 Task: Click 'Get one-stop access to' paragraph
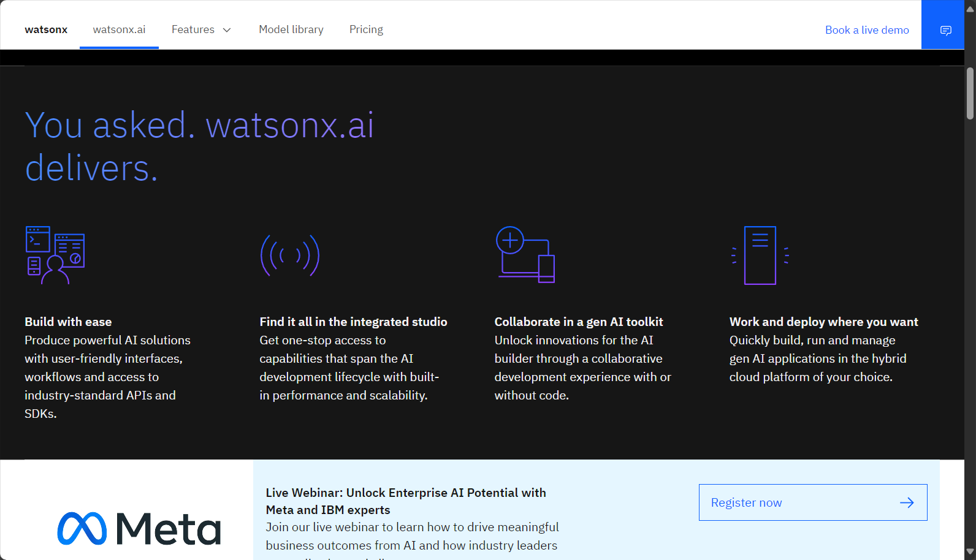click(349, 368)
